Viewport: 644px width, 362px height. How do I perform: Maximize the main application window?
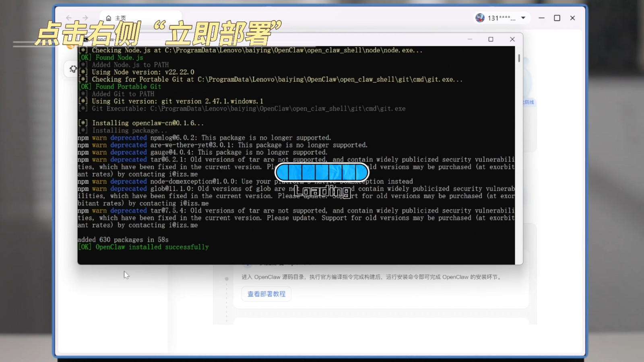point(557,18)
